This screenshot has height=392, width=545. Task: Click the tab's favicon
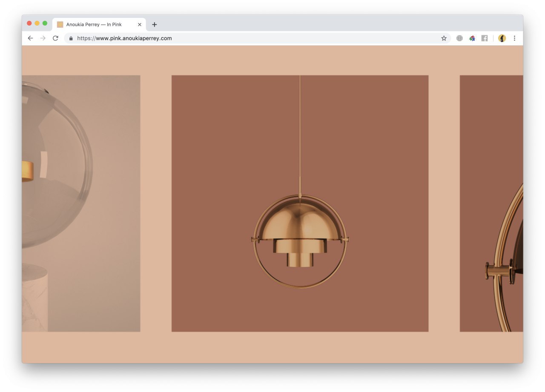(60, 25)
